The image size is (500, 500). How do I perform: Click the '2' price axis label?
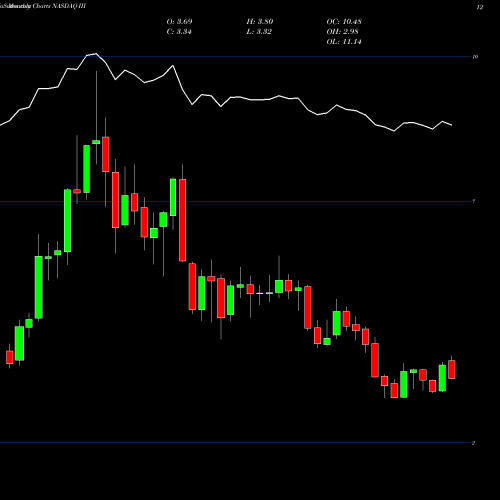click(474, 443)
